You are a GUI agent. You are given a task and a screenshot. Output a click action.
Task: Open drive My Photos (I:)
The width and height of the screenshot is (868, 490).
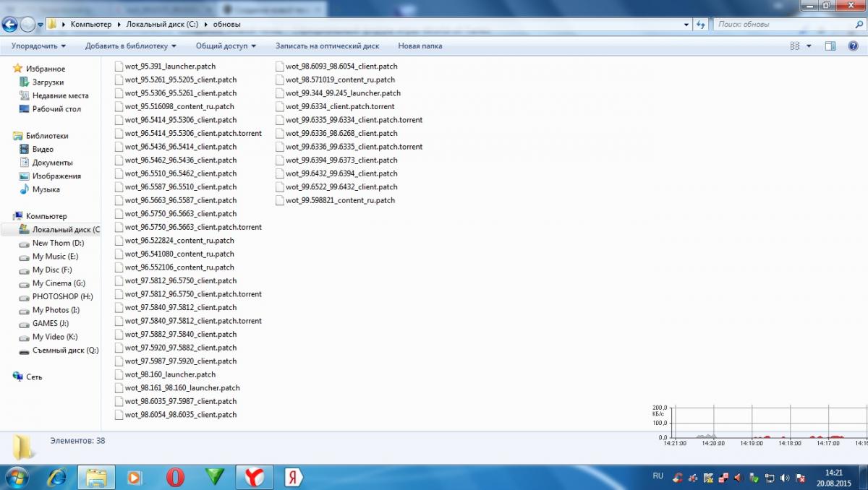click(x=56, y=310)
